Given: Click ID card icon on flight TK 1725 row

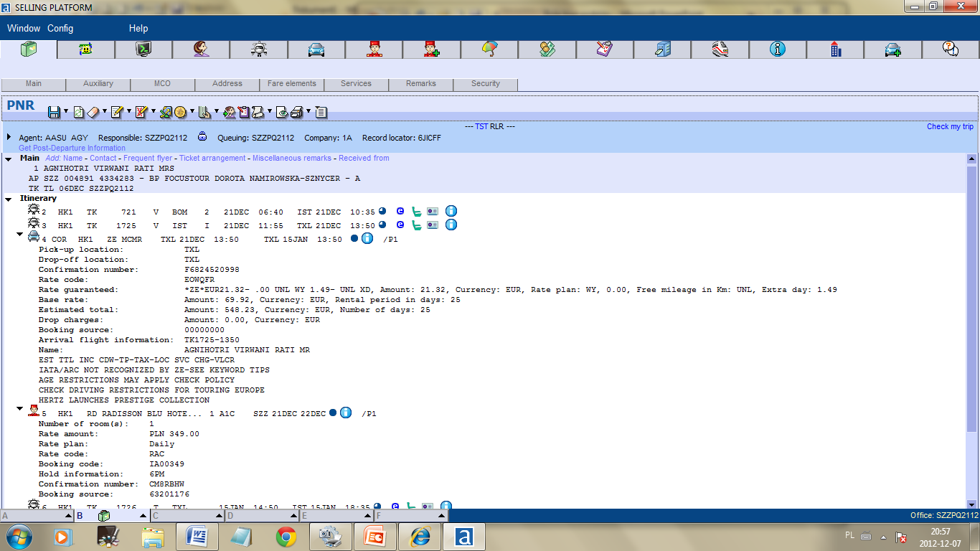Looking at the screenshot, I should coord(432,225).
